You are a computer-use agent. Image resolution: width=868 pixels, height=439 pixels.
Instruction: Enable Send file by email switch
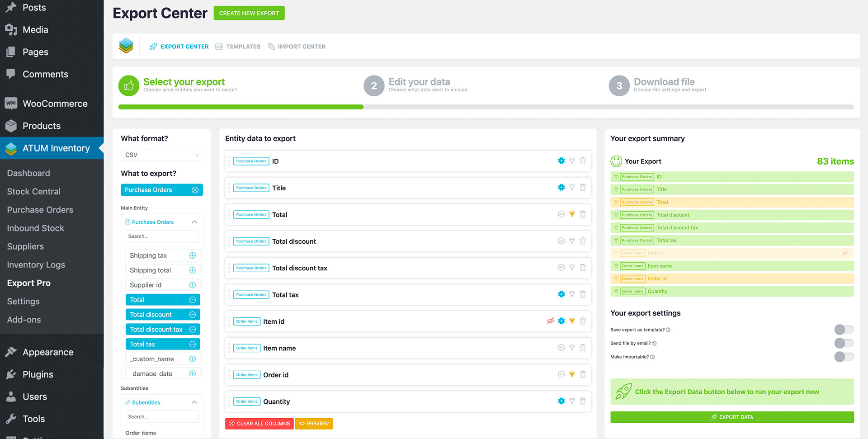844,343
